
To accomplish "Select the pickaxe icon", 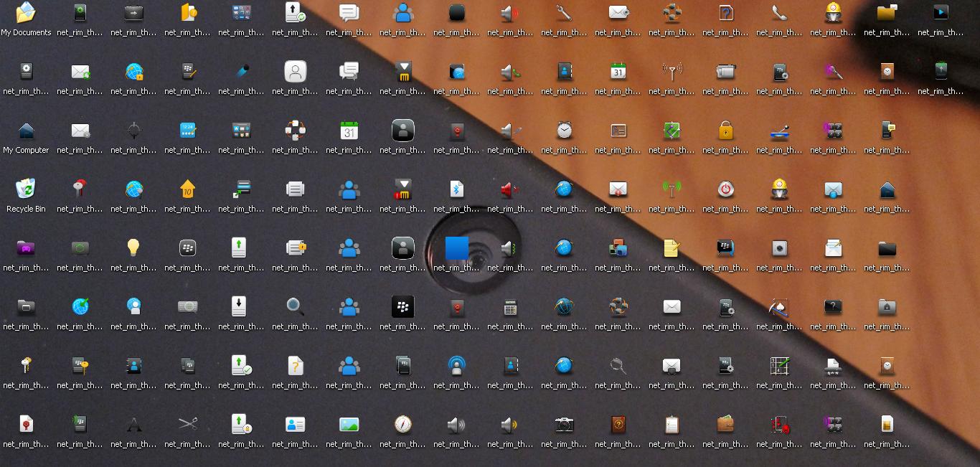I will 779,307.
